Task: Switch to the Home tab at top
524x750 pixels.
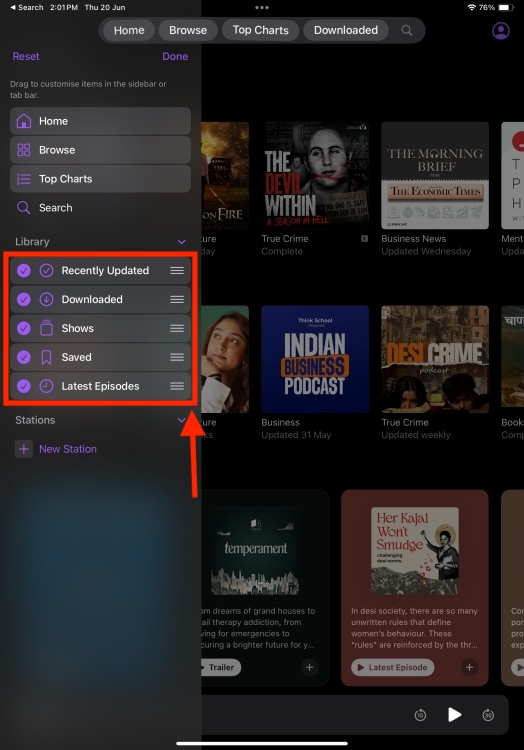Action: (x=129, y=30)
